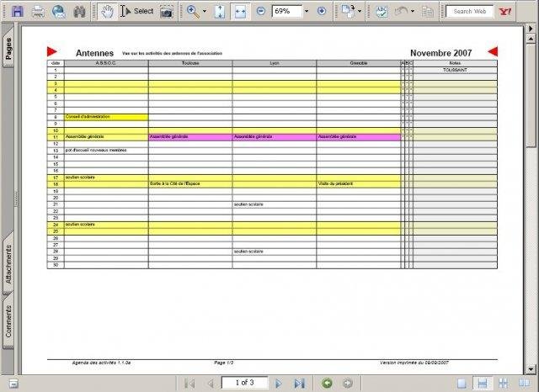
Task: Click the Save a copy floppy disk icon
Action: [18, 11]
